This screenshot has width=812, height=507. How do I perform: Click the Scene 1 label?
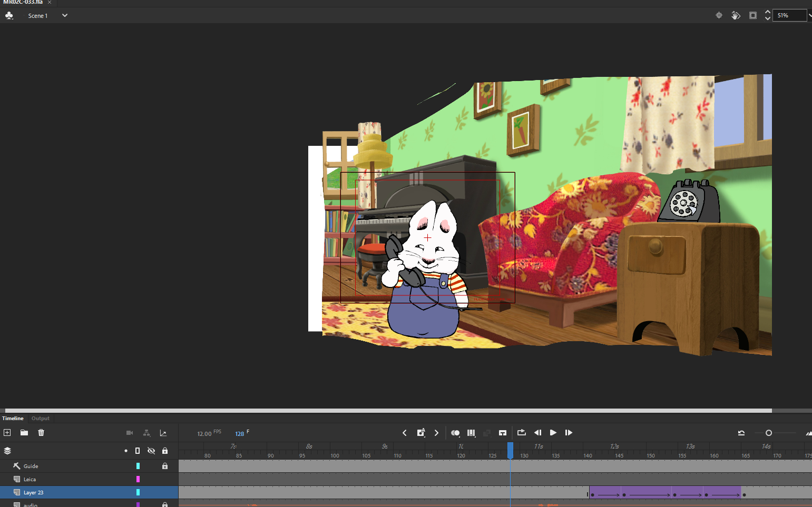[x=38, y=16]
